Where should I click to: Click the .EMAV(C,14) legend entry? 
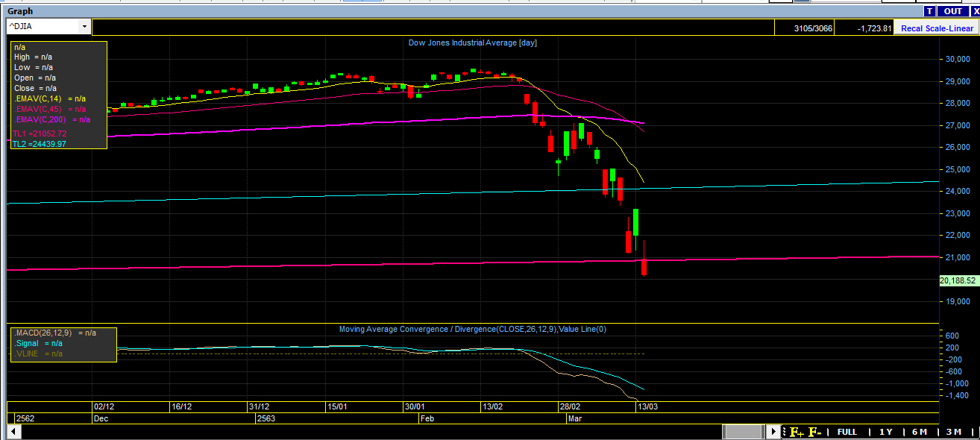click(x=50, y=98)
